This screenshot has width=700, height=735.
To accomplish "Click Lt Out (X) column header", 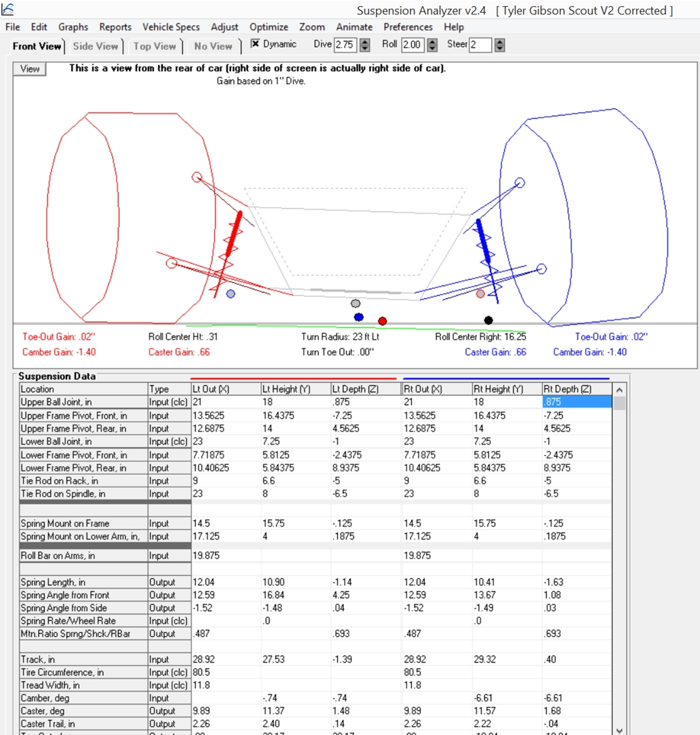I will pyautogui.click(x=226, y=389).
